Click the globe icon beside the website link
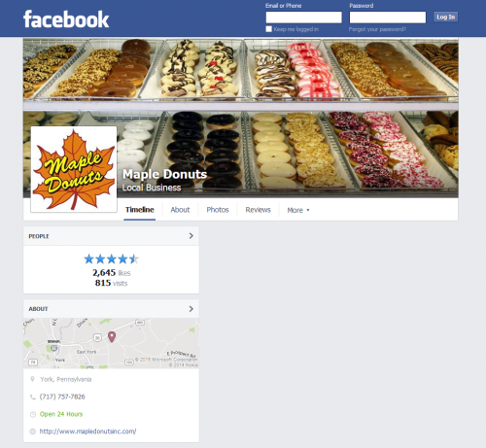486x448 pixels. coord(32,431)
